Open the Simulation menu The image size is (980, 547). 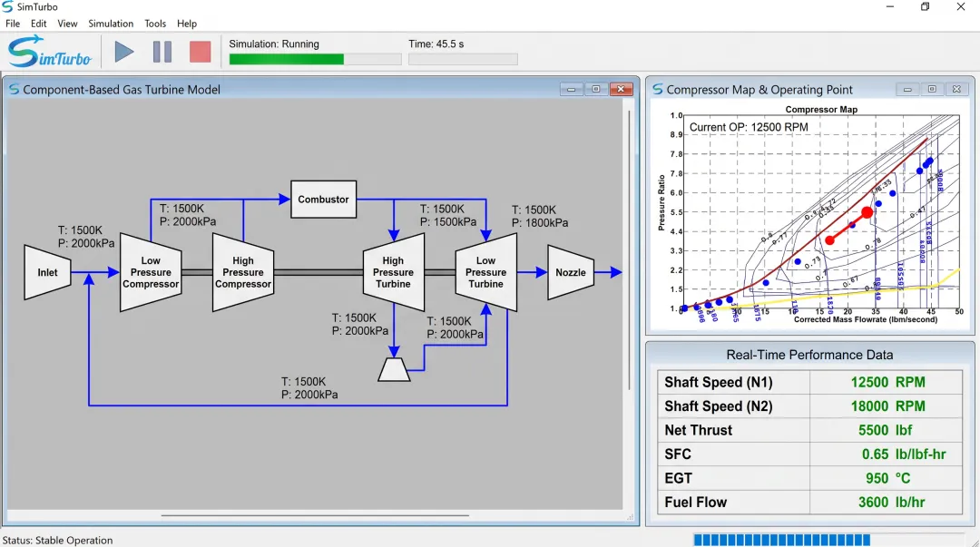click(111, 24)
